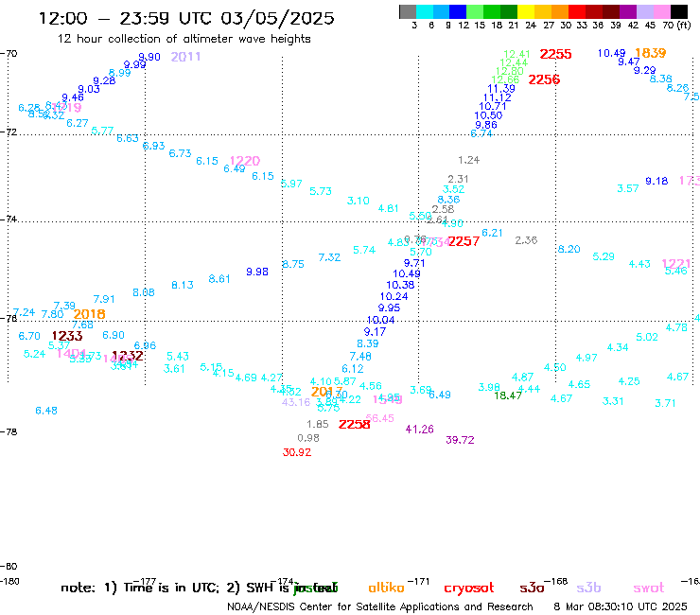Click the title '12:00 – 23:59 UTC 03/05/2025'
This screenshot has height=615, width=700.
[186, 18]
